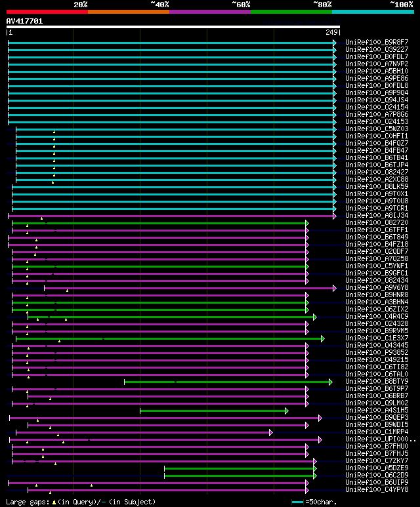
Task: Click the UniRef100_O24153 label
Action: coord(377,121)
